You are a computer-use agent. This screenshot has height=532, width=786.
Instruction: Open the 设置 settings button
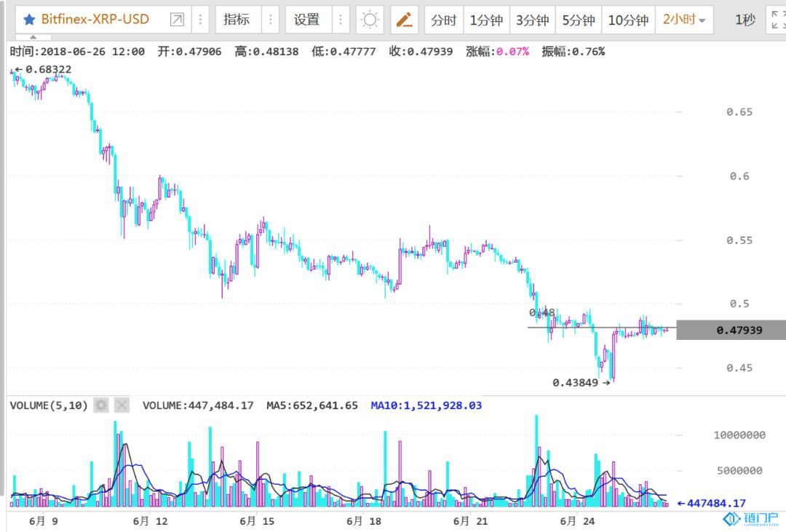pos(307,20)
